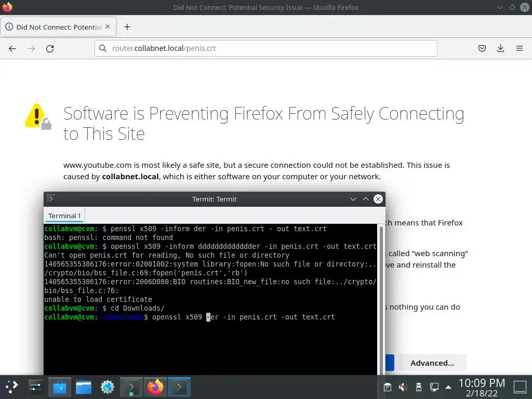Viewport: 532px width, 399px height.
Task: Click the bold collabnet.local text
Action: 130,177
